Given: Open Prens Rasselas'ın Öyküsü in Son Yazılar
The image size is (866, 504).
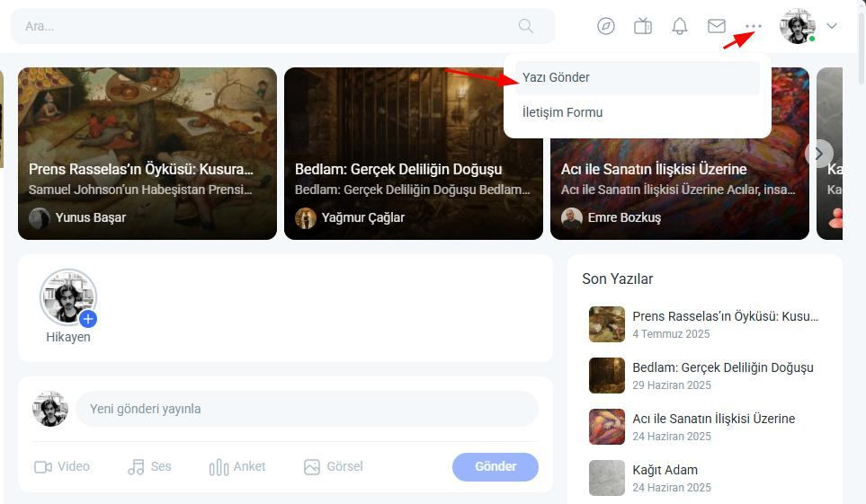Looking at the screenshot, I should (x=725, y=316).
